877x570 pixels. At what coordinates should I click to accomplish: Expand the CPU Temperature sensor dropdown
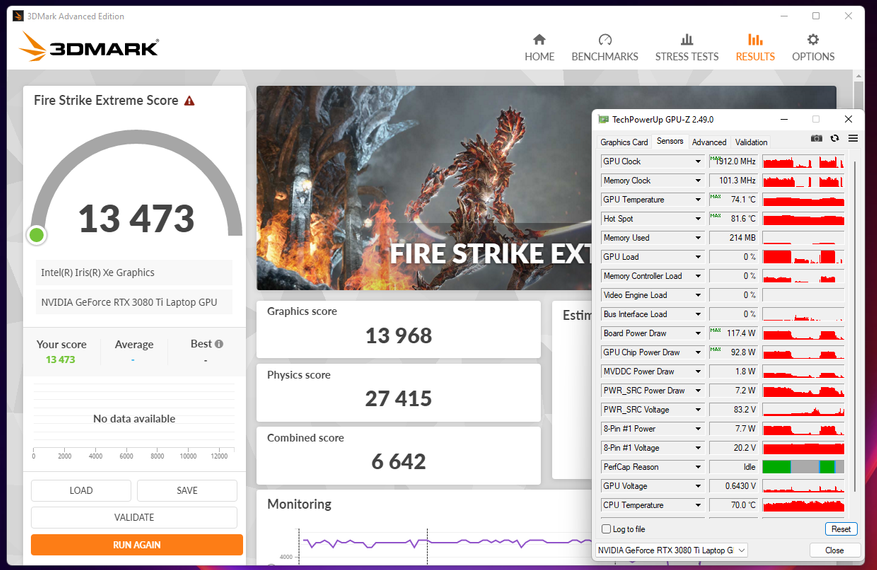(x=698, y=505)
